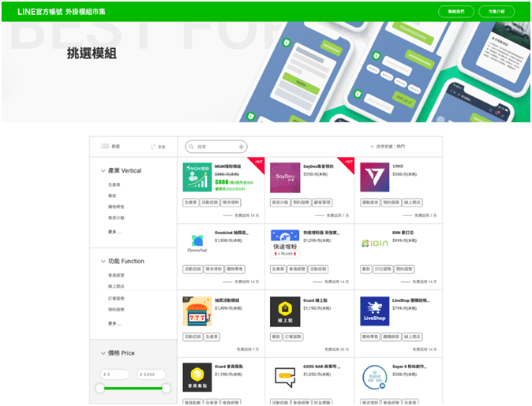Open the Omnichat logo icon

point(197,243)
